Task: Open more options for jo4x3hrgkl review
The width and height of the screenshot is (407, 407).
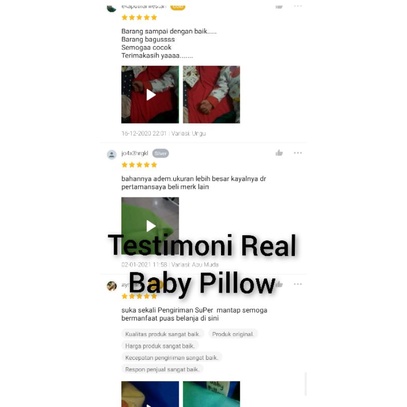Action: [298, 153]
